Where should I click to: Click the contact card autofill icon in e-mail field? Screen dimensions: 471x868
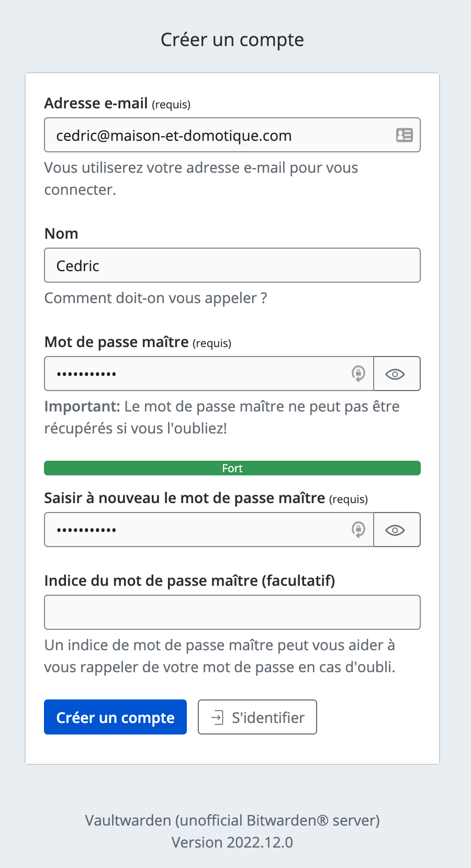(x=404, y=135)
